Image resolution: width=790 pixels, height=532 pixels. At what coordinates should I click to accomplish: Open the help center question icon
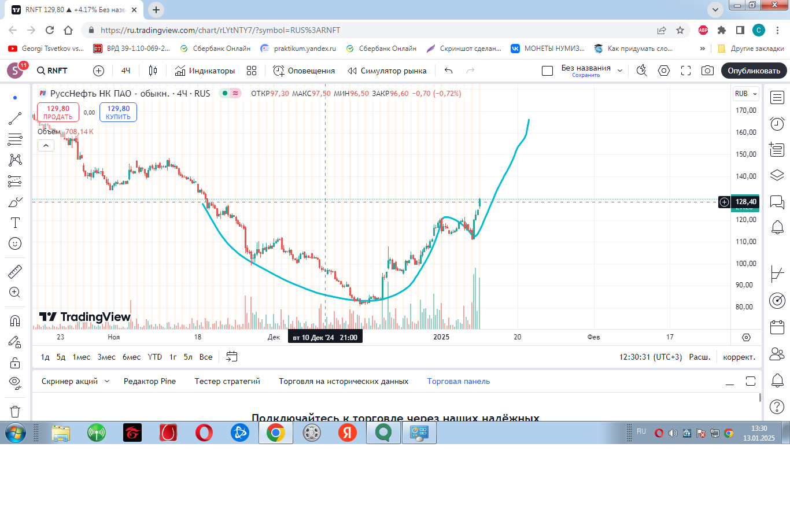point(777,407)
